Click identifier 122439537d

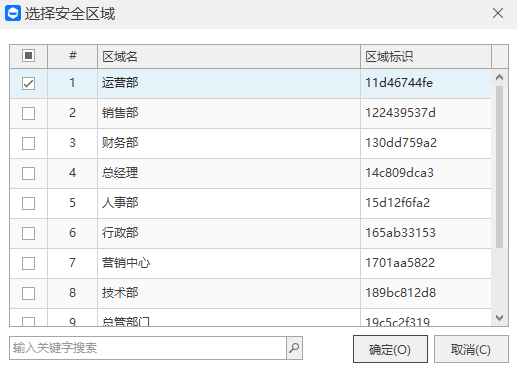pos(400,113)
